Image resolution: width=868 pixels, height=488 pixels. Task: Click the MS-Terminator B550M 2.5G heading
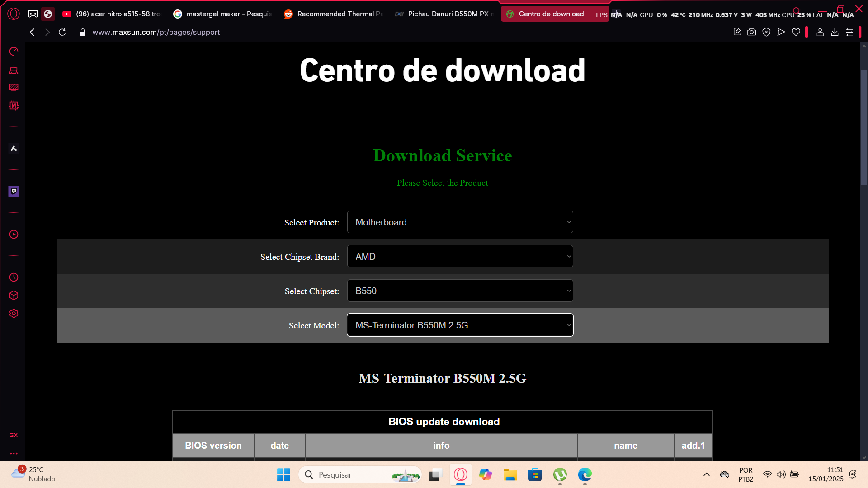click(x=443, y=378)
